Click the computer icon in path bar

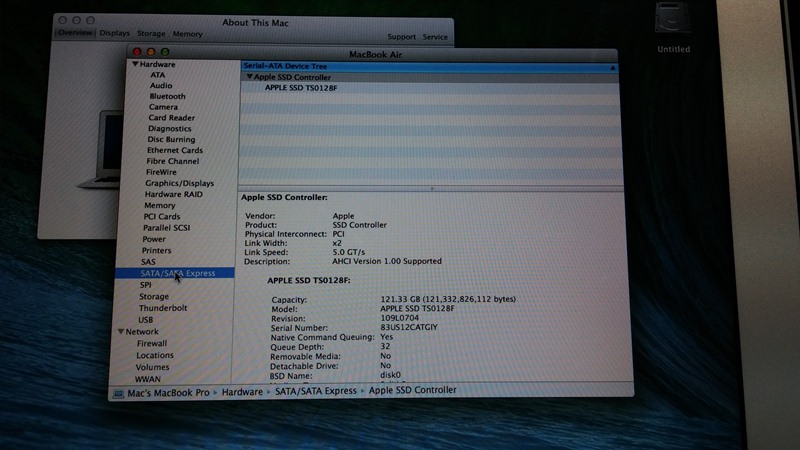tap(118, 393)
